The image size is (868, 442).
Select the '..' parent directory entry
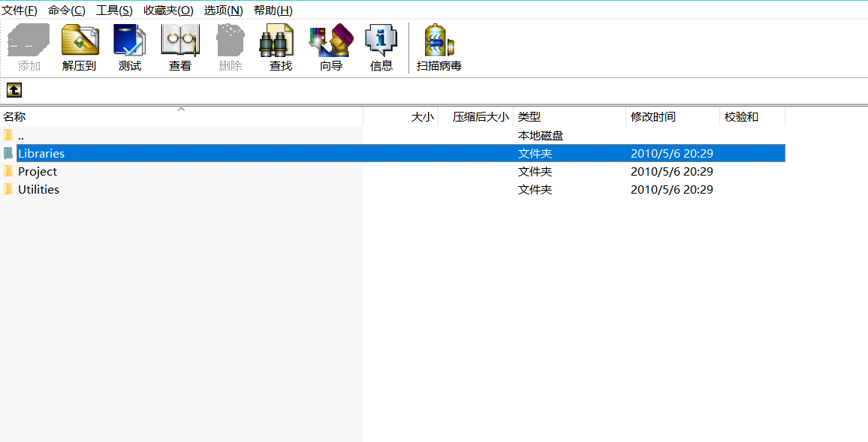21,135
